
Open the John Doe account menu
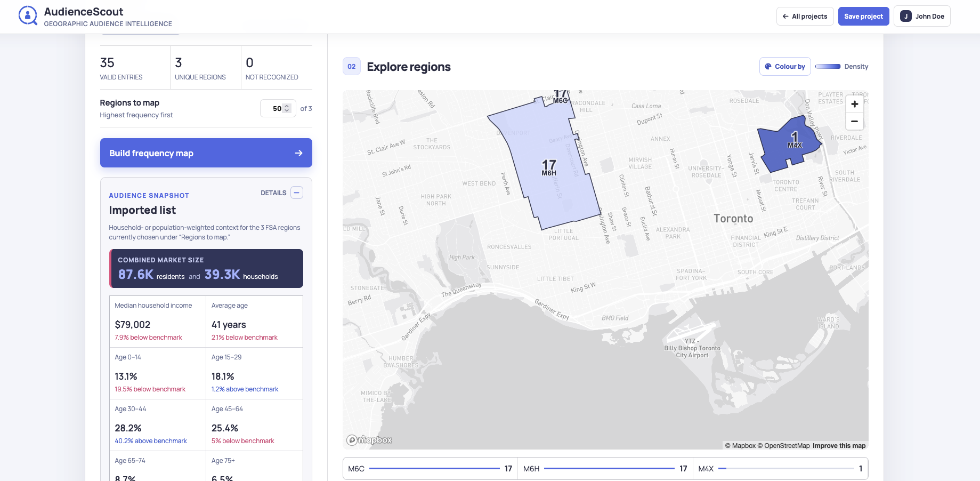[922, 17]
